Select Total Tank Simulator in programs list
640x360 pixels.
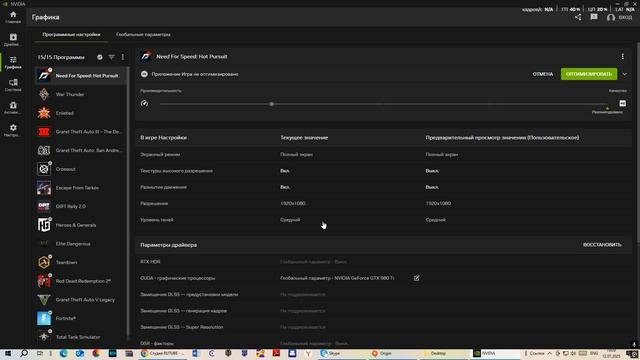[x=81, y=337]
